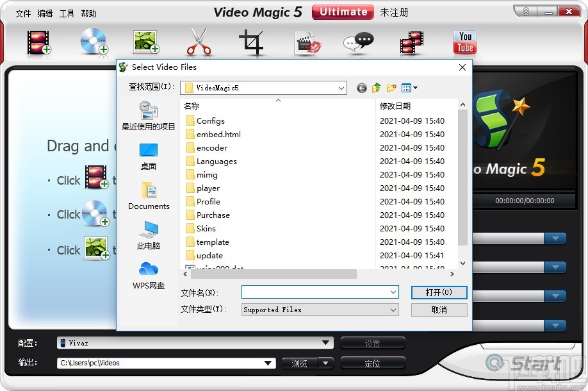
Task: Open the Crop tool
Action: tap(252, 42)
